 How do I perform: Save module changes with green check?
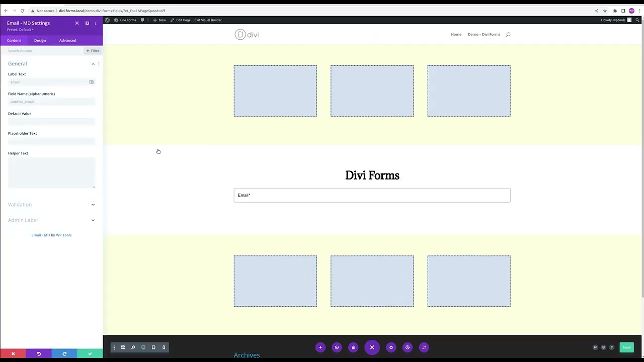click(x=90, y=354)
